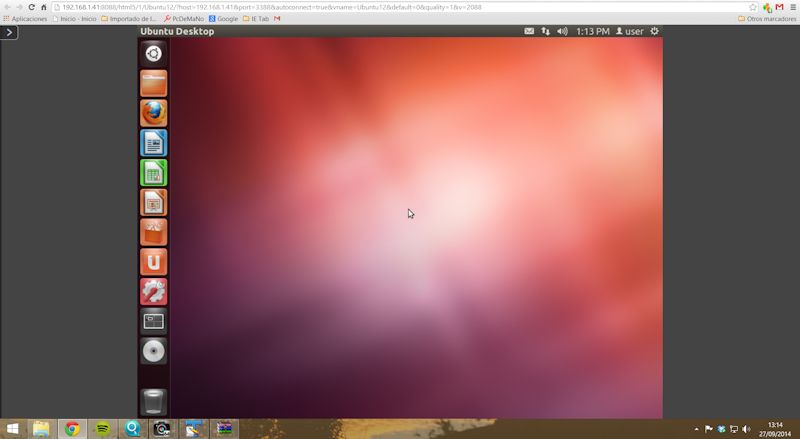Open the IE Tab bookmarks folder

[x=256, y=19]
